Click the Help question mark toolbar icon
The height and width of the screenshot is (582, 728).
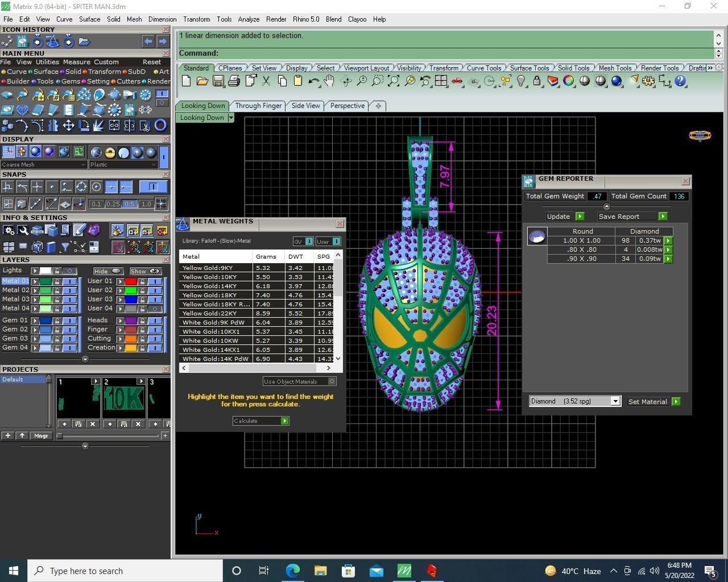[x=680, y=81]
